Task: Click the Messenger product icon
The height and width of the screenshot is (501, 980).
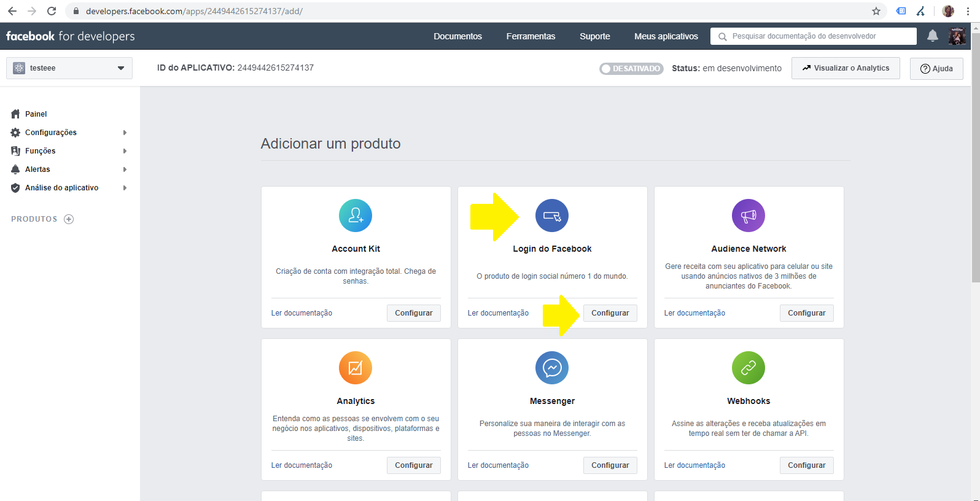Action: click(552, 368)
